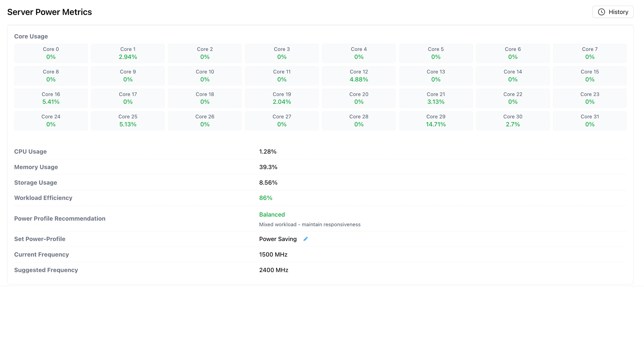Click the Power Saving profile value

point(278,239)
